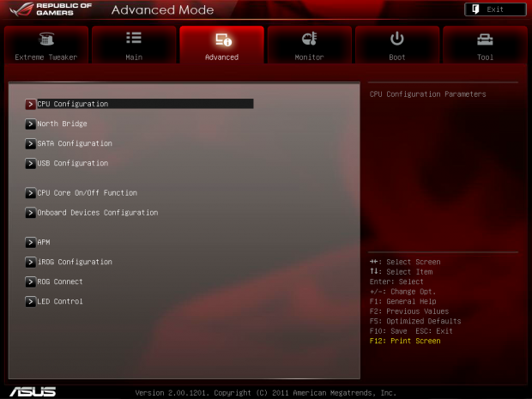Click the ASUS logo at the bottom
This screenshot has height=399, width=532.
tap(33, 391)
